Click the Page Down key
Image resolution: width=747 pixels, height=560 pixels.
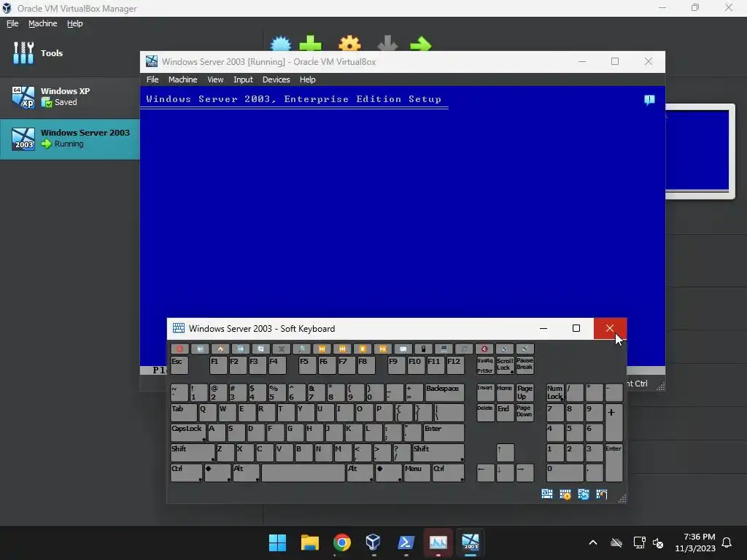[524, 413]
